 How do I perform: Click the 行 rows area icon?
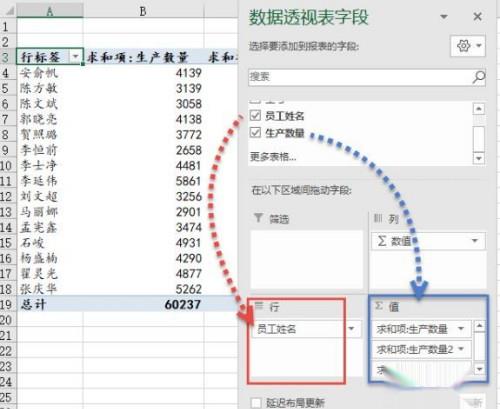(259, 306)
